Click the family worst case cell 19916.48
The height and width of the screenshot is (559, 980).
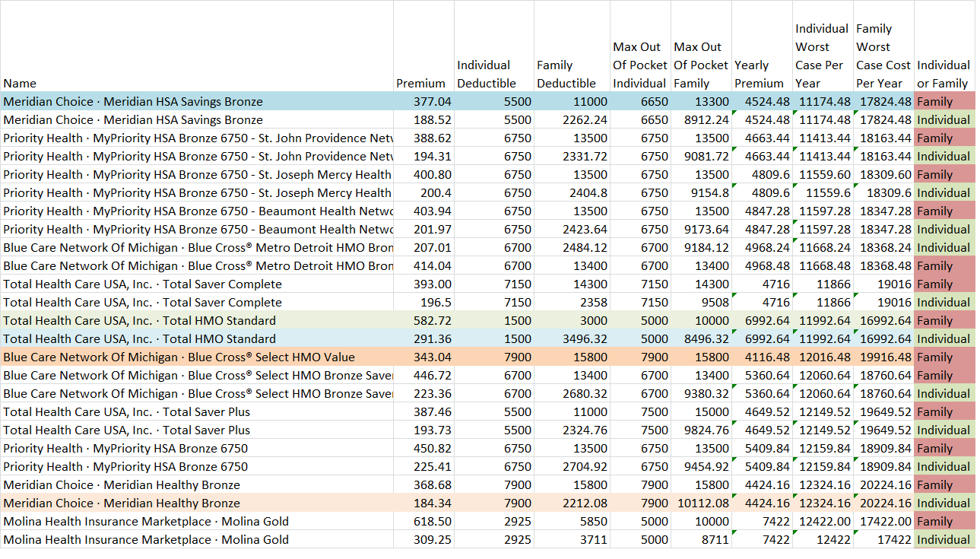(883, 357)
